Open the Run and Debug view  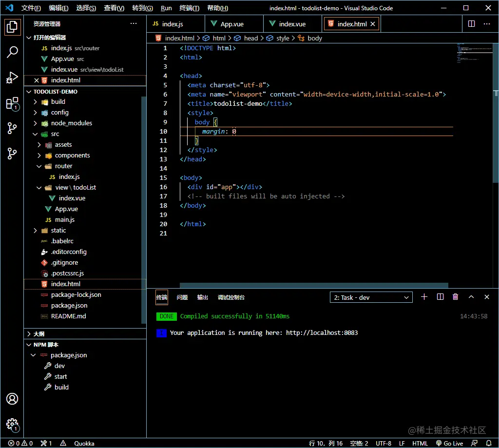[12, 78]
